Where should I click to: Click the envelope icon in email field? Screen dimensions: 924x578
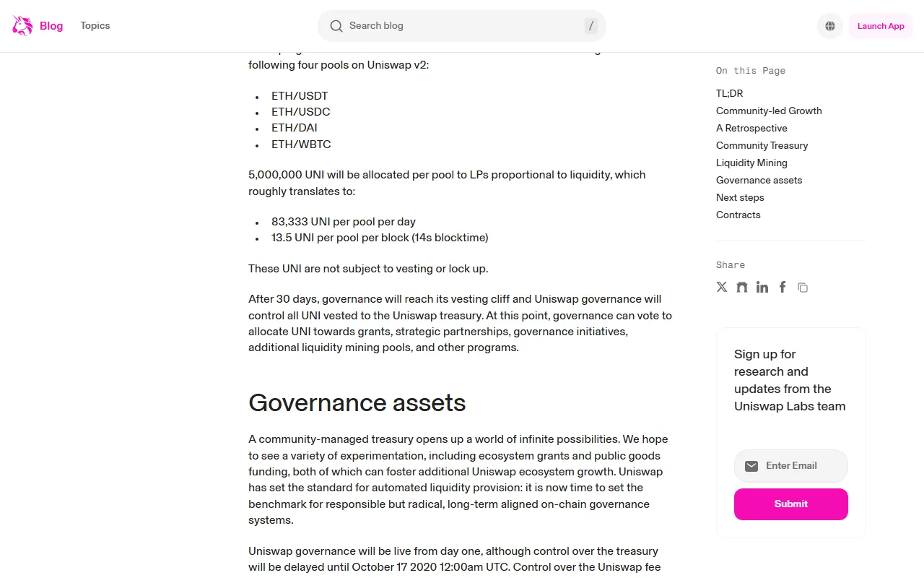click(751, 466)
